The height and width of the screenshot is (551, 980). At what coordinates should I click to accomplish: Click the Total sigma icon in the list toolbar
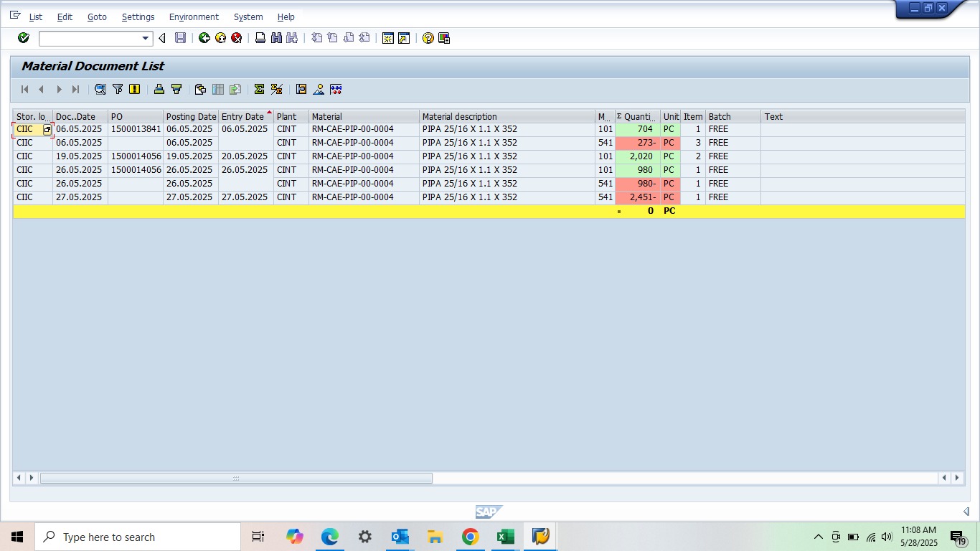[x=259, y=89]
